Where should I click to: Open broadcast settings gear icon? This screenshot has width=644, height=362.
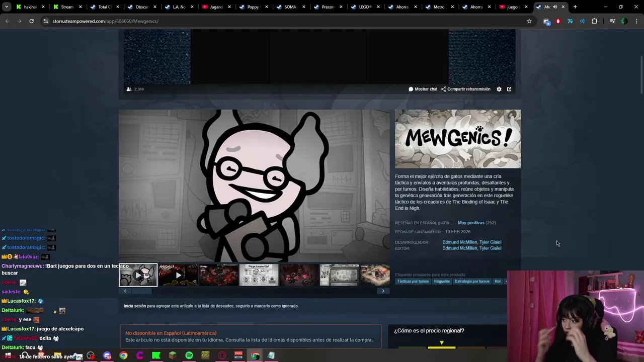pyautogui.click(x=499, y=89)
